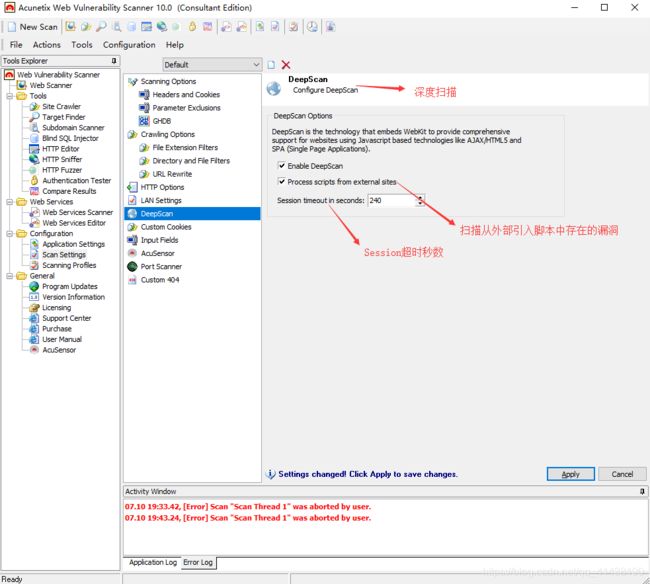
Task: Click the Cancel button
Action: coord(622,474)
